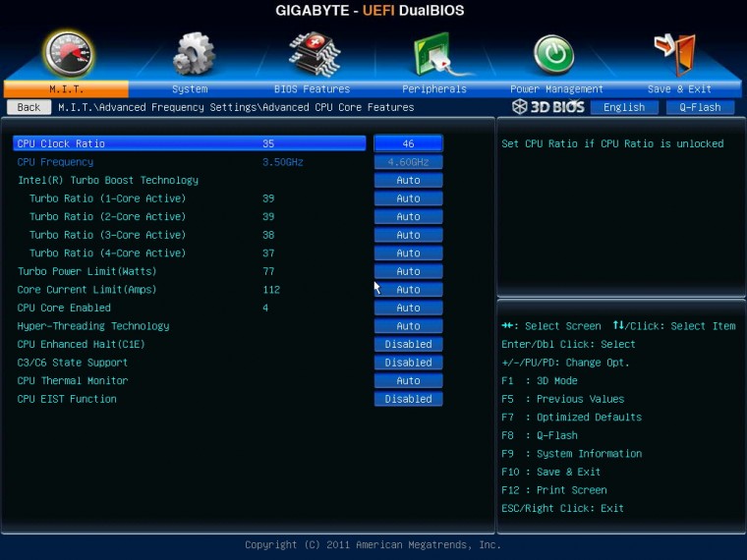Click the Back button
Viewport: 747px width, 560px height.
click(x=29, y=107)
